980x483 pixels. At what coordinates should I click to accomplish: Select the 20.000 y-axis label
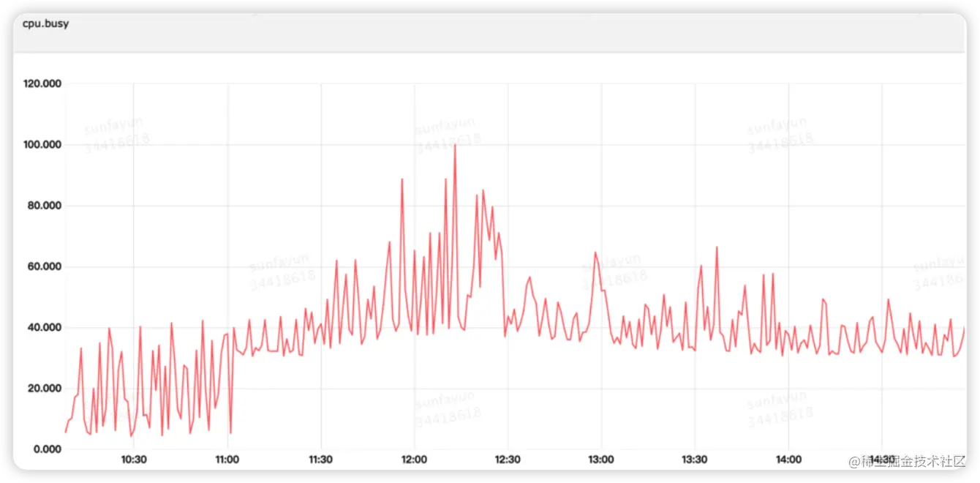45,388
